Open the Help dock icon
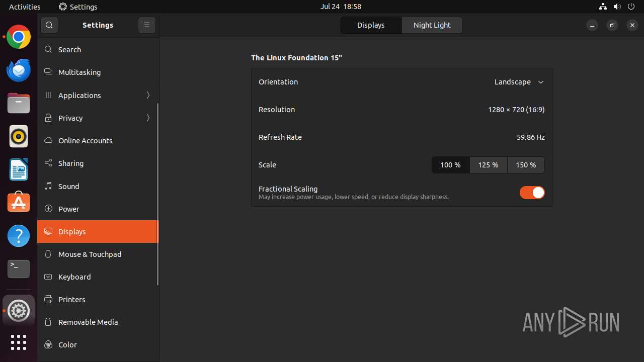644x362 pixels. coord(19,236)
